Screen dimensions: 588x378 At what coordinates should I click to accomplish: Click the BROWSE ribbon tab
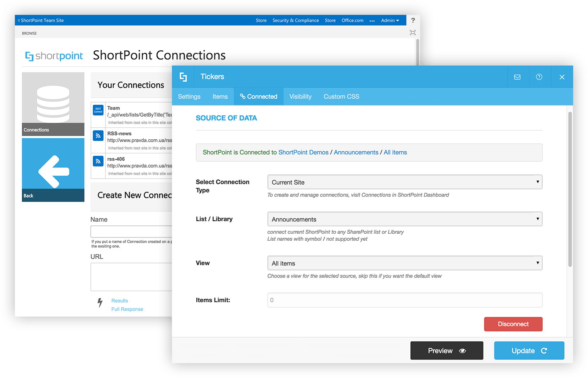[29, 33]
